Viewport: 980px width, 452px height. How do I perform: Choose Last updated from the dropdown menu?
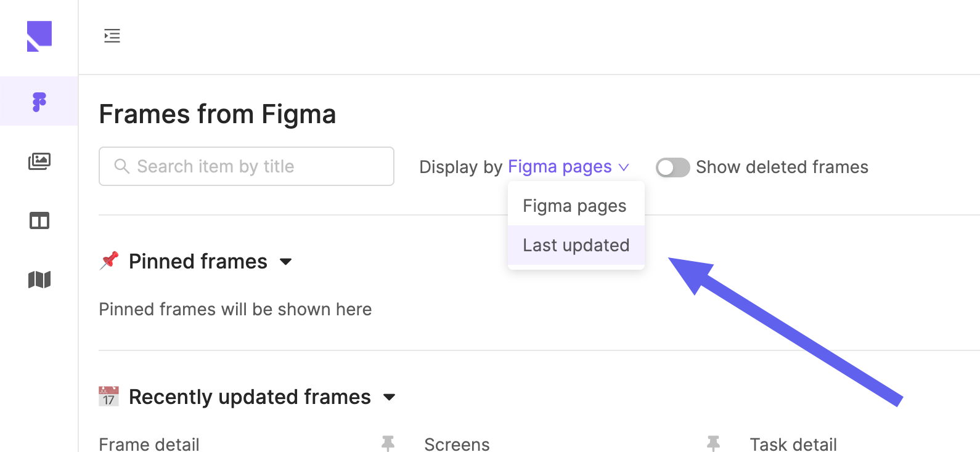click(x=576, y=245)
